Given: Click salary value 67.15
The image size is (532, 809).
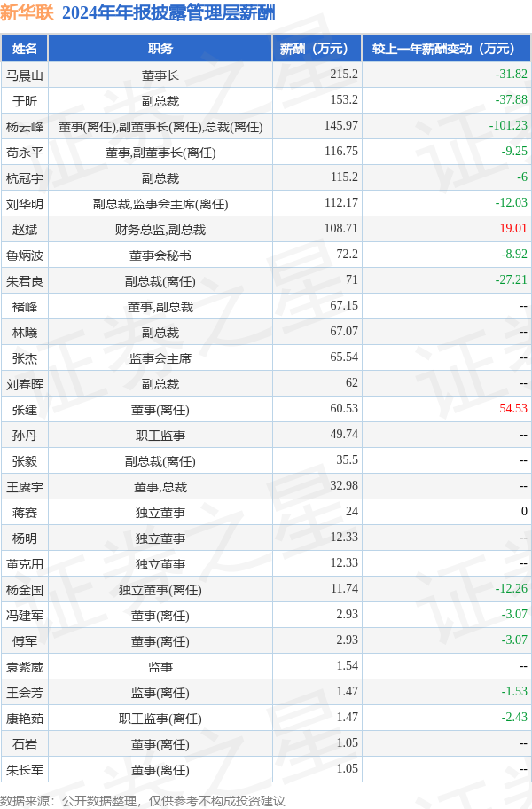Looking at the screenshot, I should [x=344, y=305].
